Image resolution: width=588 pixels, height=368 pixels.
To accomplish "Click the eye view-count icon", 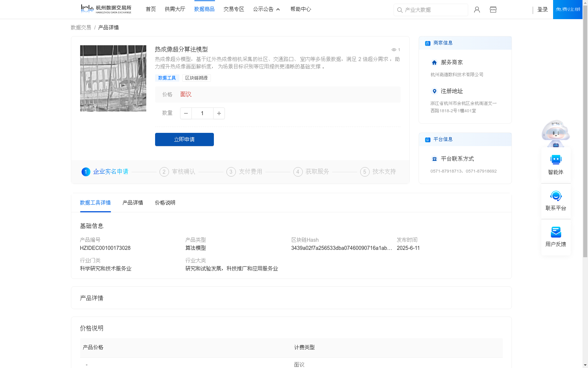I will [x=394, y=50].
